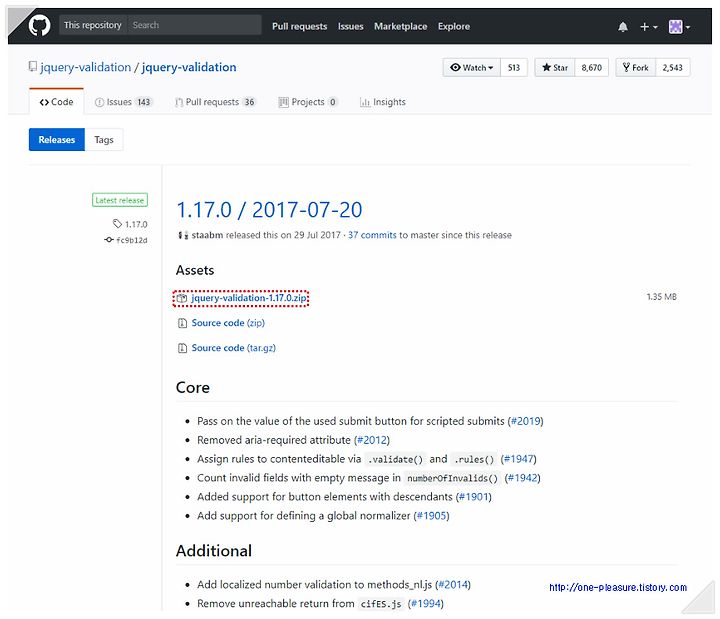Open the GitHub octocat home logo

coord(39,26)
